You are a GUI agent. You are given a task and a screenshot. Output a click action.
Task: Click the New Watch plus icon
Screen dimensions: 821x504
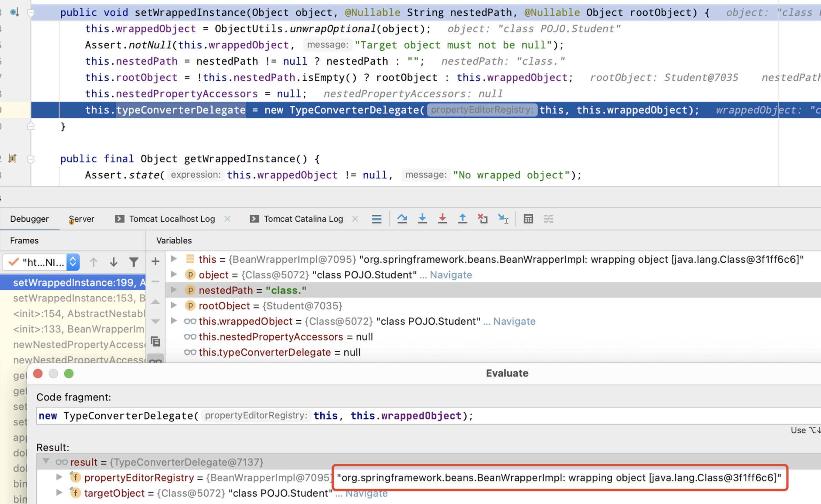coord(155,261)
